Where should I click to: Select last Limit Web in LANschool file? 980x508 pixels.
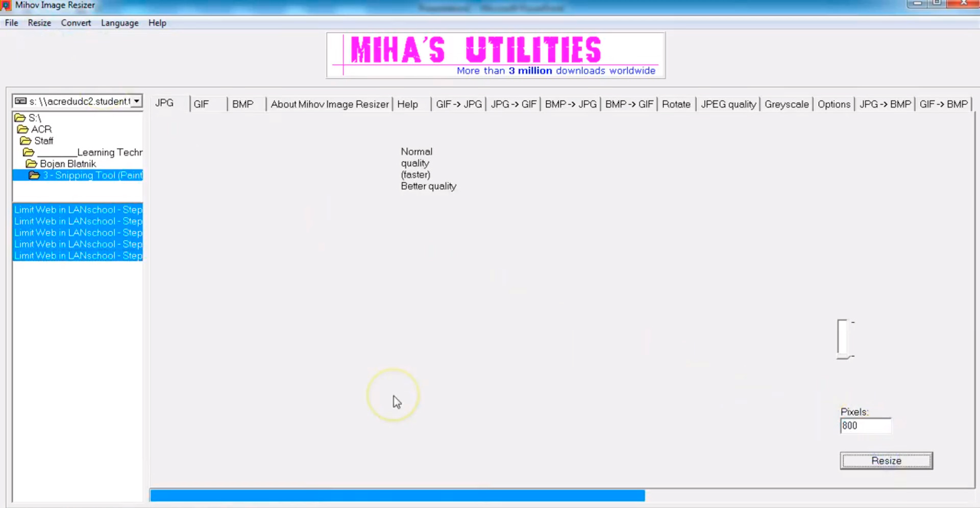click(x=78, y=256)
